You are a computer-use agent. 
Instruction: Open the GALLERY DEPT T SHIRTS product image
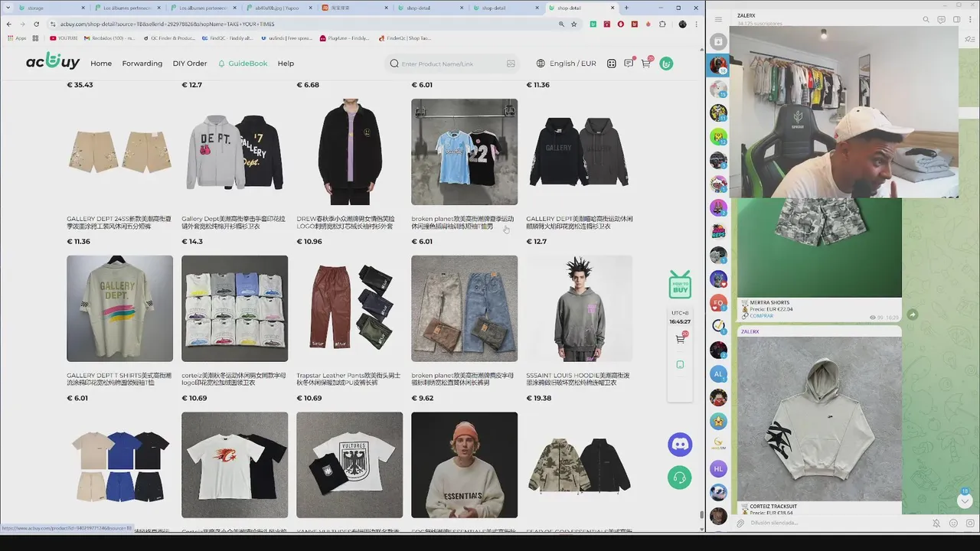point(119,308)
